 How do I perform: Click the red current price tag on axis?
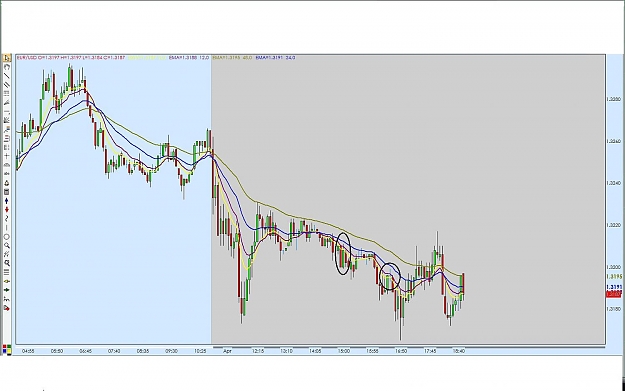coord(614,294)
